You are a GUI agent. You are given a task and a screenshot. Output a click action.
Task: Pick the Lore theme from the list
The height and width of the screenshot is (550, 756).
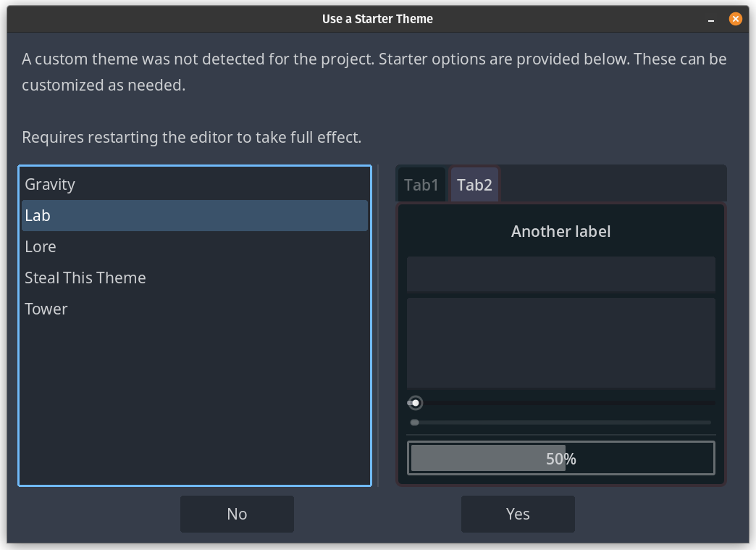pyautogui.click(x=41, y=247)
